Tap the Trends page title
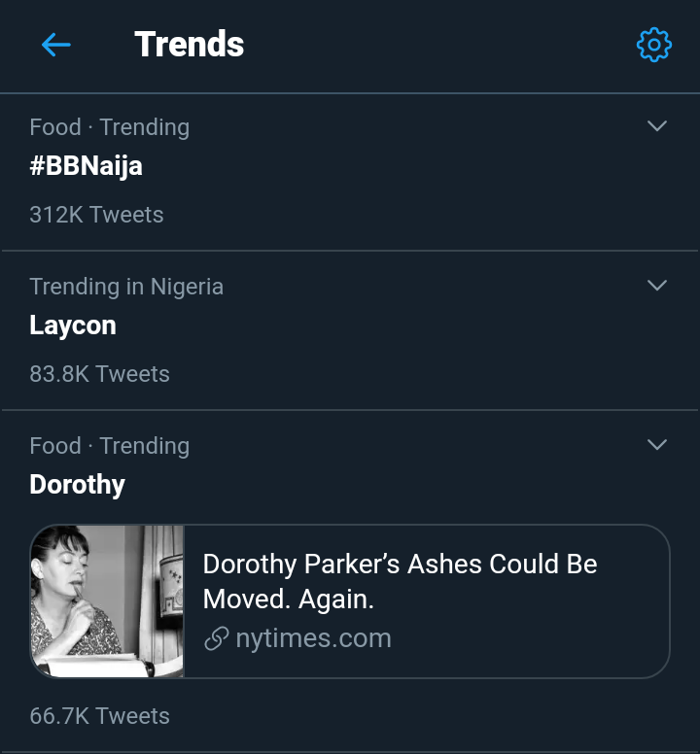The image size is (700, 754). pyautogui.click(x=189, y=45)
